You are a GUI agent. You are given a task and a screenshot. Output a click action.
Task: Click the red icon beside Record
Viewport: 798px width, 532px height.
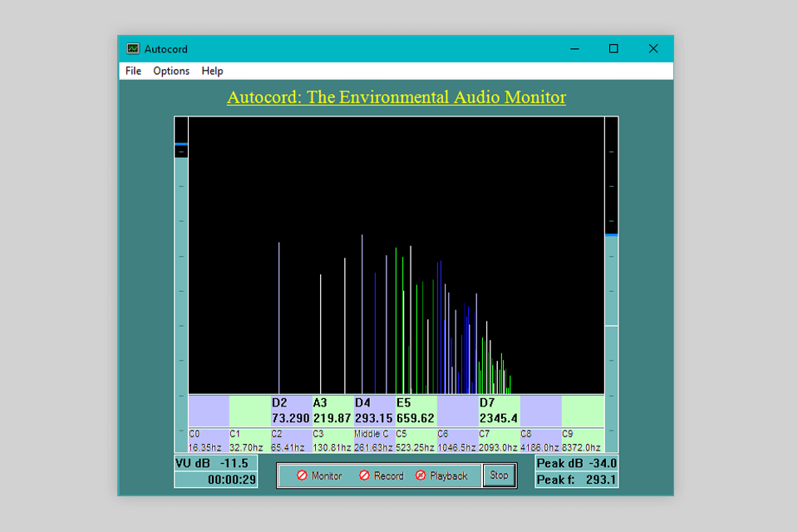(364, 475)
